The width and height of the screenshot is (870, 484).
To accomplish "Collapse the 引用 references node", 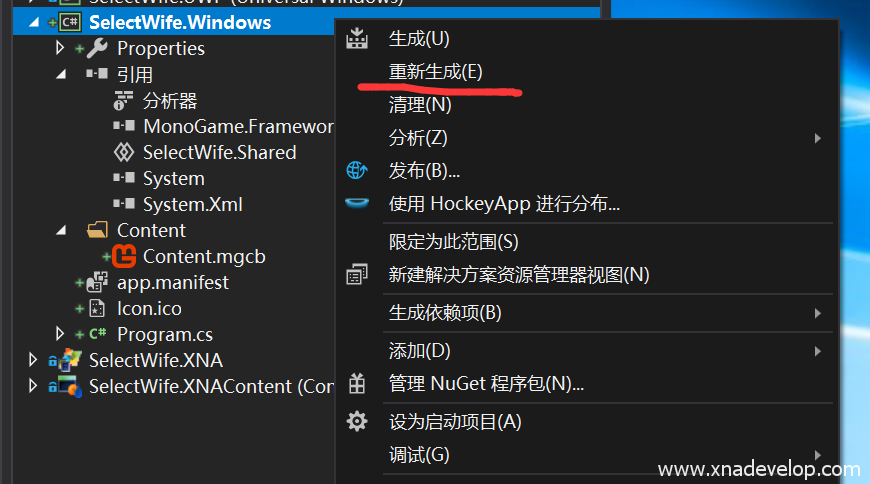I will 61,74.
